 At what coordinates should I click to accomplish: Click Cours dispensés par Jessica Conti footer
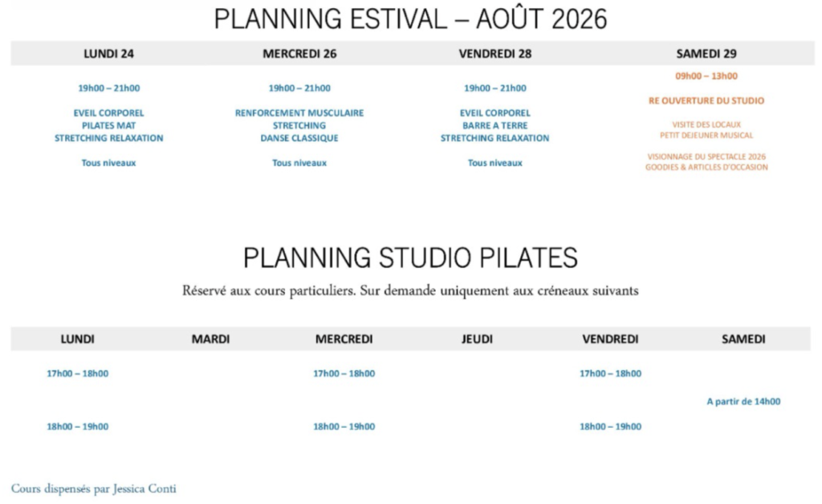coord(94,489)
